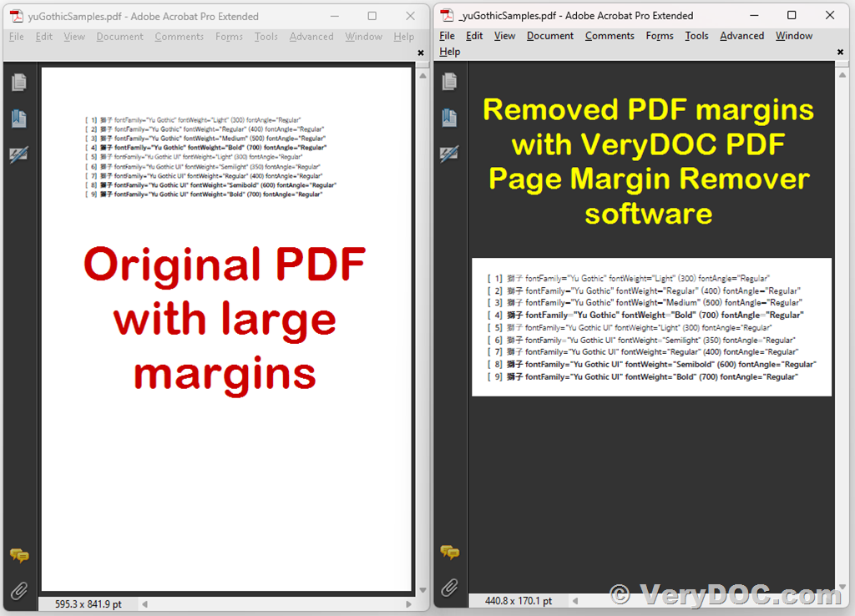855x616 pixels.
Task: Click line [8] Semibold text in right PDF
Action: [652, 364]
